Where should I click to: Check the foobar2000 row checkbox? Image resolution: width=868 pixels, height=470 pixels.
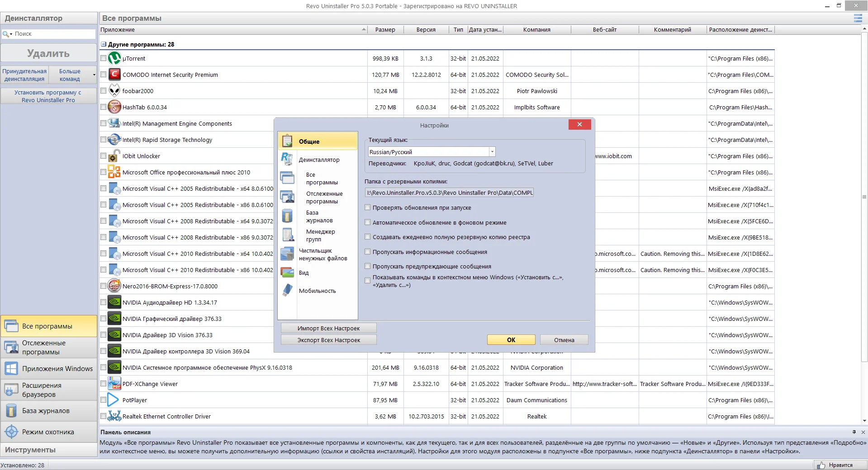pos(103,91)
